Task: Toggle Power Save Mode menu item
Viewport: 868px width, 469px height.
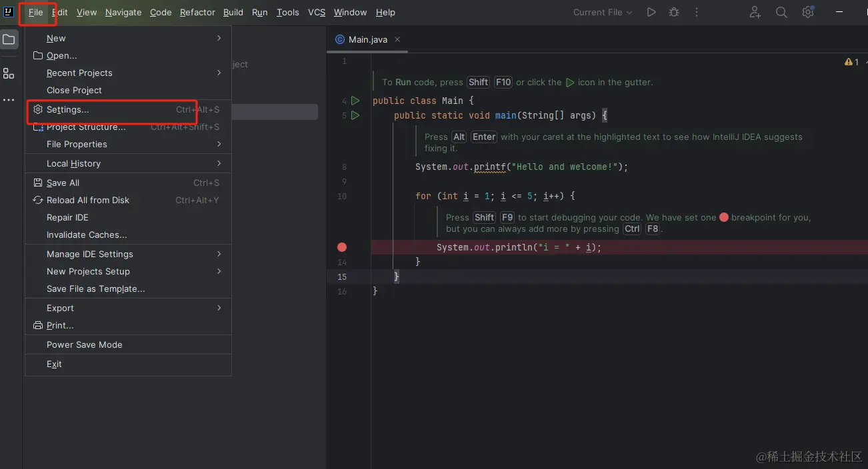Action: pos(128,345)
